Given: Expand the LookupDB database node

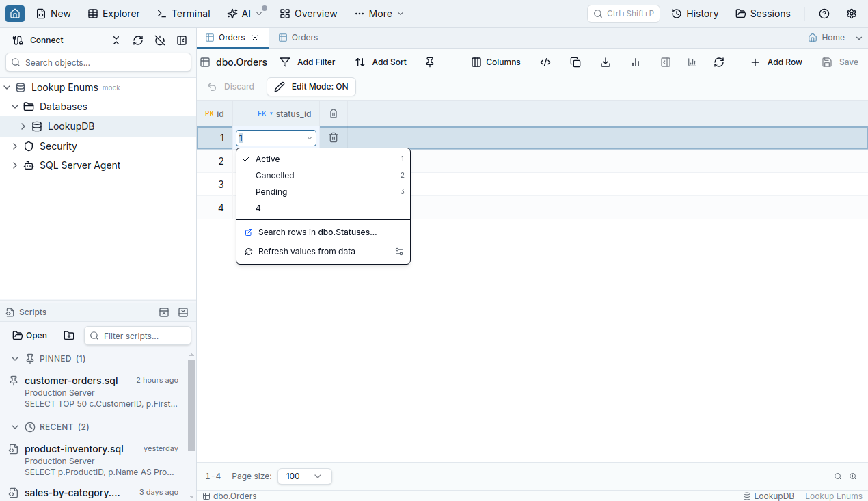Looking at the screenshot, I should click(x=23, y=126).
